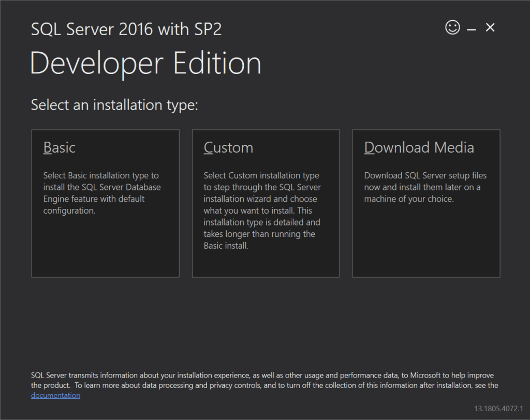The width and height of the screenshot is (530, 420).
Task: Click the Basic heading label
Action: [x=59, y=147]
